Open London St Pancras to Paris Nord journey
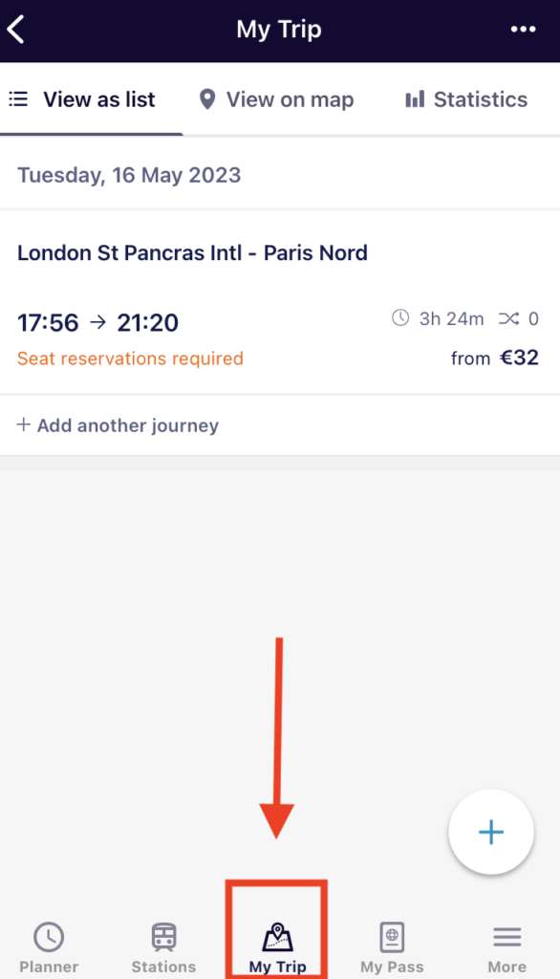Viewport: 560px width, 979px height. 280,303
